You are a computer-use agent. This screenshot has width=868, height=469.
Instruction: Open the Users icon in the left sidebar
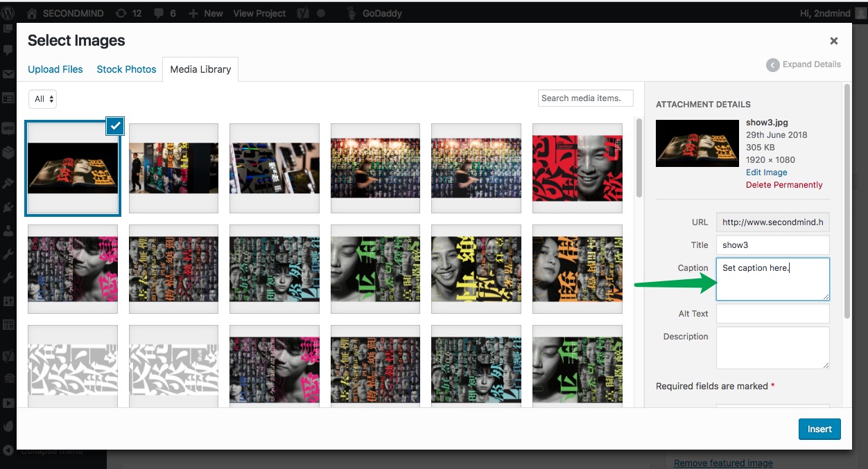tap(8, 230)
